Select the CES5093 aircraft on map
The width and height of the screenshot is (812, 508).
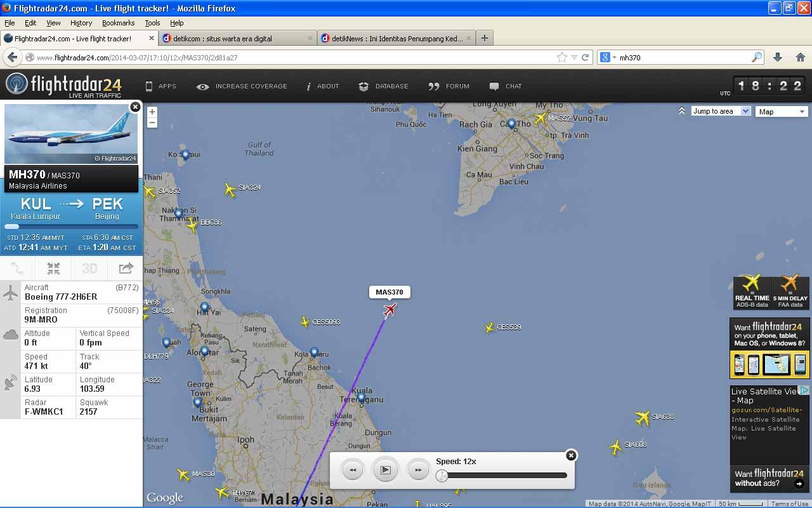point(305,322)
